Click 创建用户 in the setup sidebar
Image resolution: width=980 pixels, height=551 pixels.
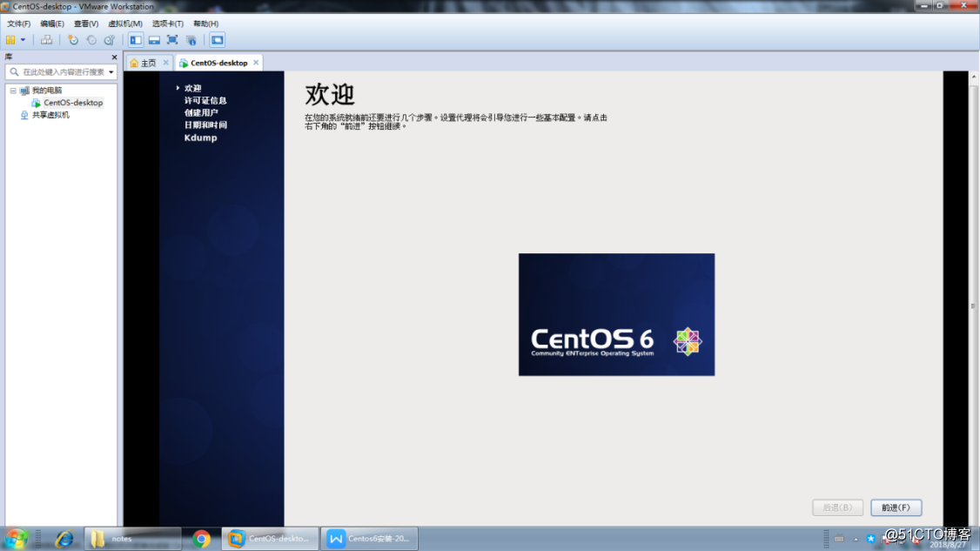click(x=201, y=112)
